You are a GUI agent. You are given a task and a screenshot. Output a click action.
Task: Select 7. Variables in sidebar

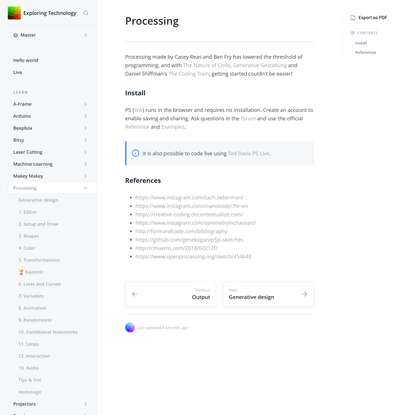pyautogui.click(x=31, y=296)
